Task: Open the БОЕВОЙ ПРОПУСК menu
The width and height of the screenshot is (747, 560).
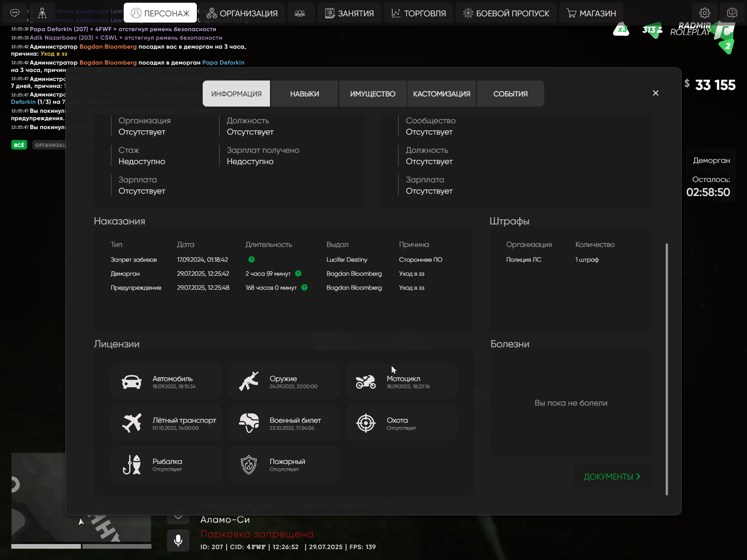Action: pyautogui.click(x=506, y=13)
